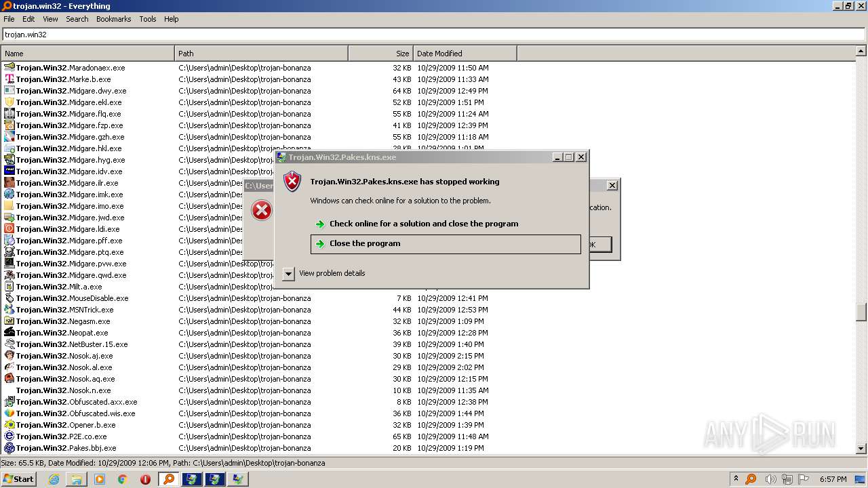Click the Trojan.Win32.Midgare.flq.exe file icon

click(9, 114)
